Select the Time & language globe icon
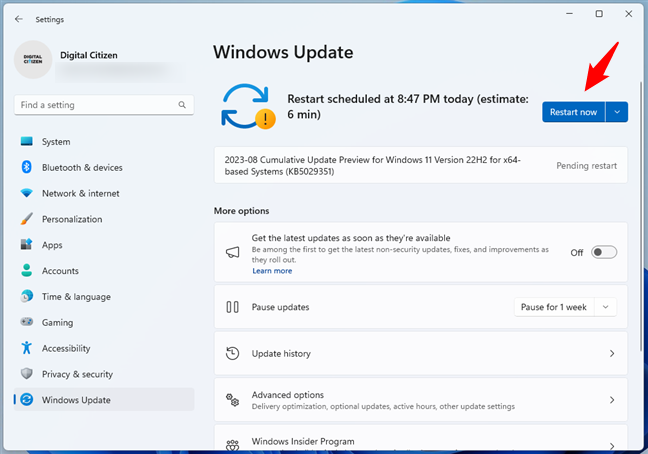The image size is (648, 454). (x=26, y=296)
